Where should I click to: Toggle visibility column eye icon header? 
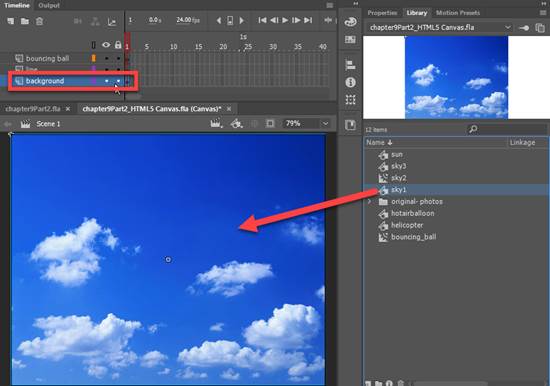pos(106,45)
